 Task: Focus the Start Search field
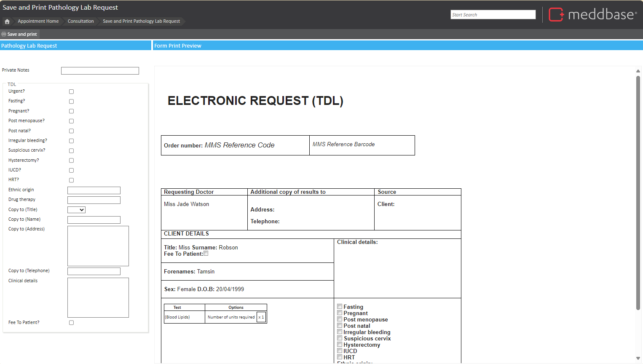click(493, 15)
